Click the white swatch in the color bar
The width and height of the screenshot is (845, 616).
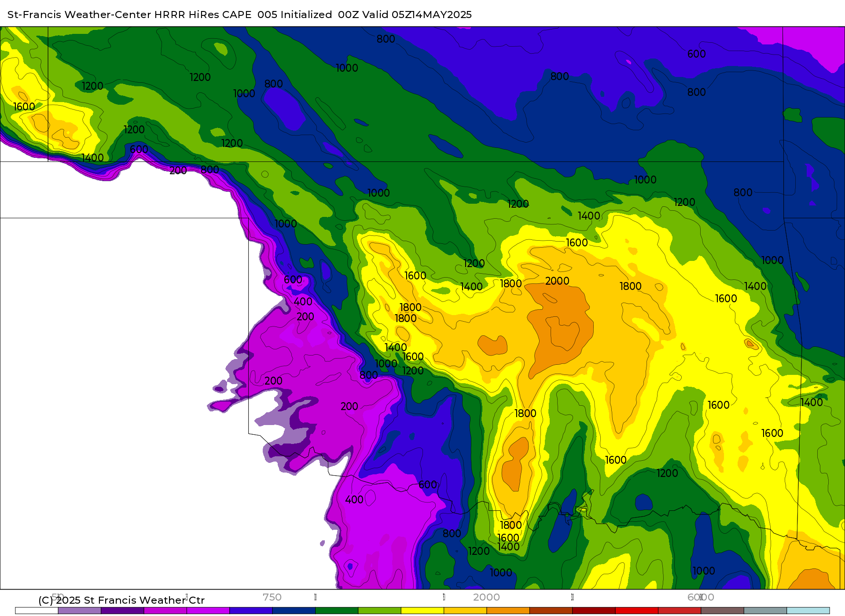[37, 611]
